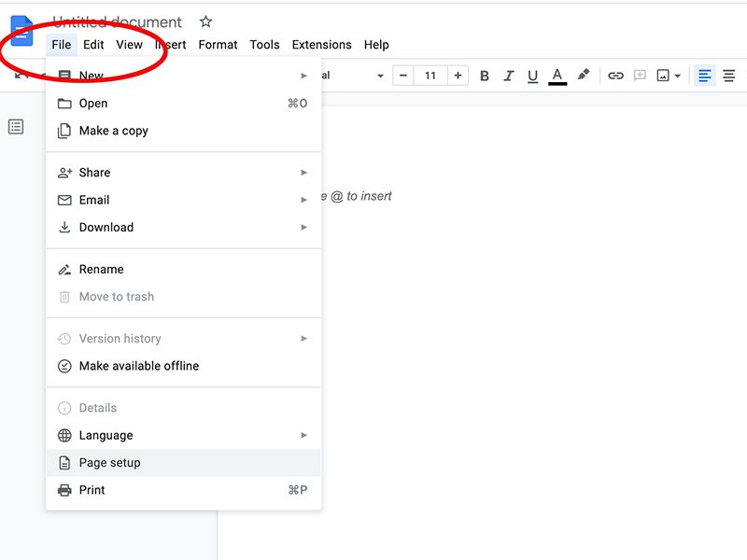Insert a link
This screenshot has height=560, width=747.
[x=615, y=76]
